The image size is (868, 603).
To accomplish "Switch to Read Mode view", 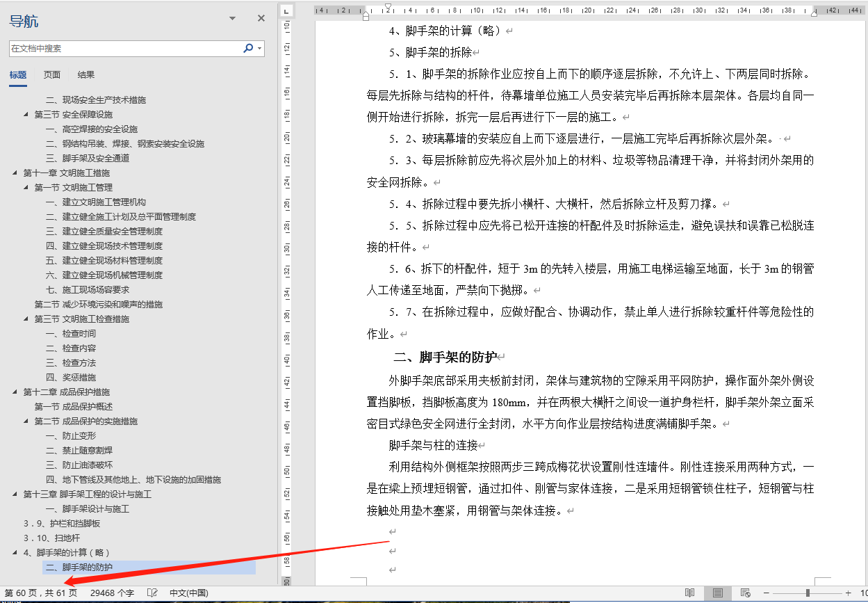I will (x=691, y=593).
